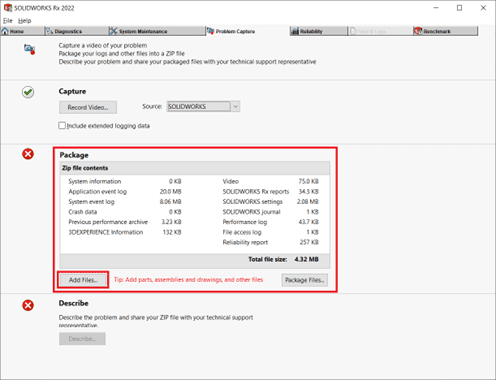Select the 3DEXPERIENCE Information entry
This screenshot has width=496, height=380.
pos(125,232)
